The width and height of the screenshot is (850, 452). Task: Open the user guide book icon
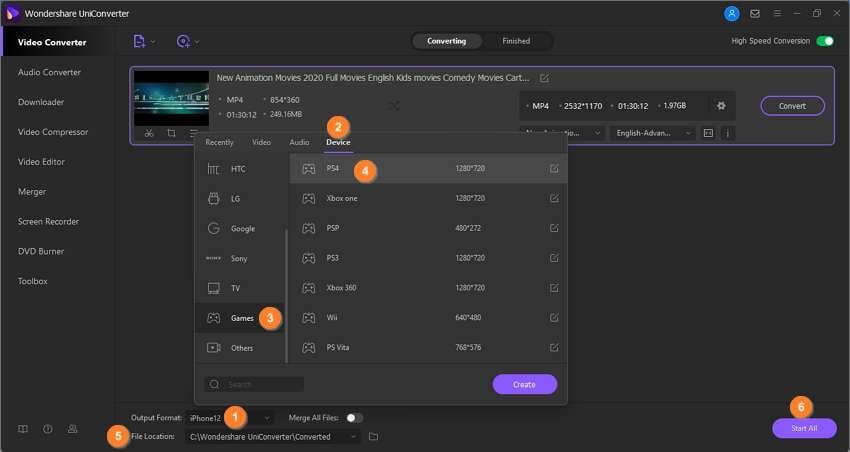(x=23, y=429)
